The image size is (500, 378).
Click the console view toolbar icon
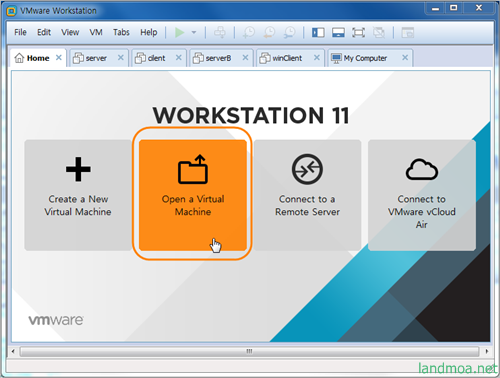pos(407,33)
